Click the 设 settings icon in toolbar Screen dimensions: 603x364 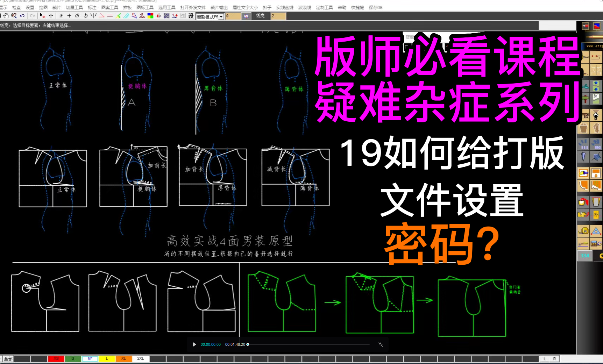tap(191, 16)
